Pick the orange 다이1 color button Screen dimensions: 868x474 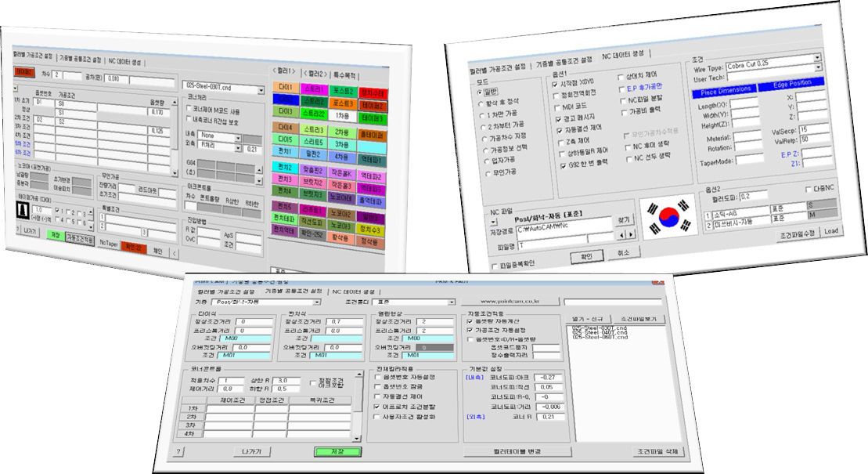click(x=285, y=88)
